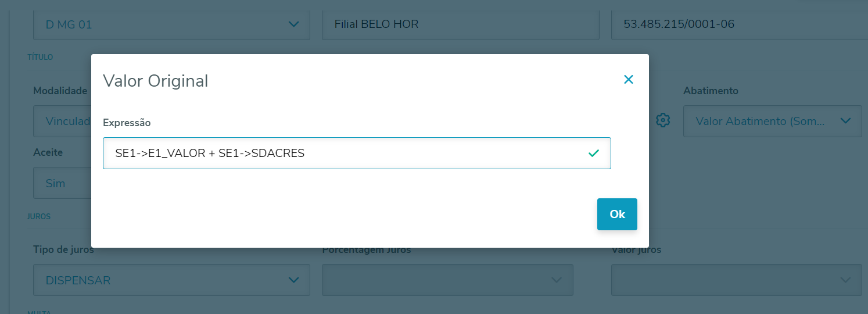Click the JUROS section header
The height and width of the screenshot is (314, 868).
click(x=39, y=216)
